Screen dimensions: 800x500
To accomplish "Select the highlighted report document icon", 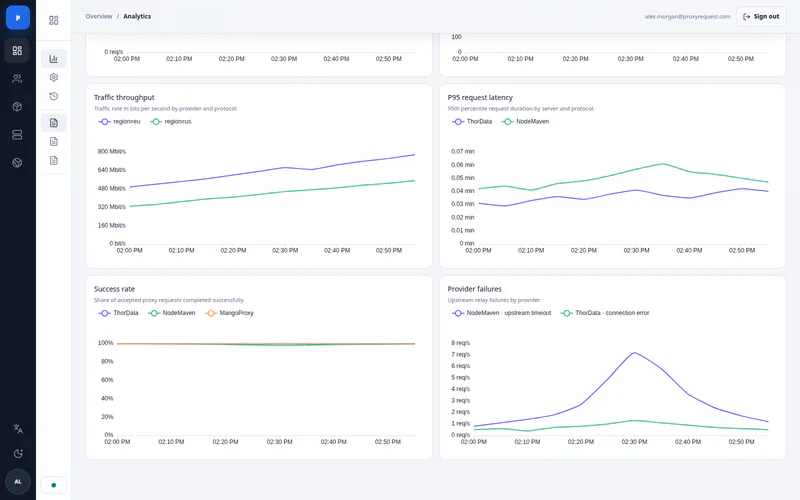I will click(x=54, y=122).
